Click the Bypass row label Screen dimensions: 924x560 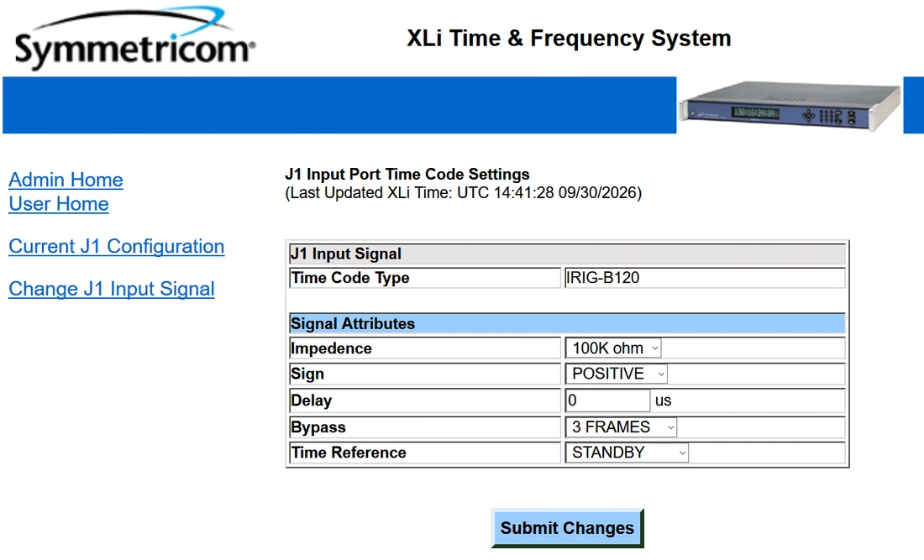tap(319, 427)
